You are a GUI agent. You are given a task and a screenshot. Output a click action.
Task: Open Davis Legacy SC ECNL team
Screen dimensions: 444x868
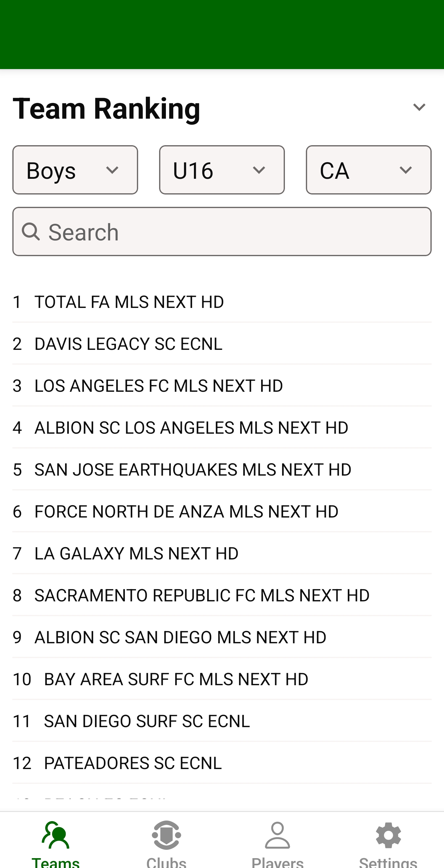pos(129,344)
